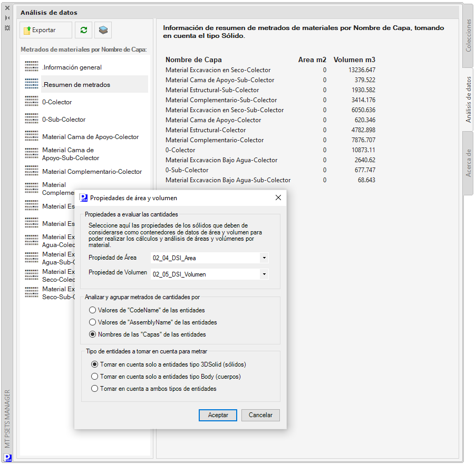Switch to Acerca de vertical tab
Image resolution: width=476 pixels, height=464 pixels.
[468, 163]
